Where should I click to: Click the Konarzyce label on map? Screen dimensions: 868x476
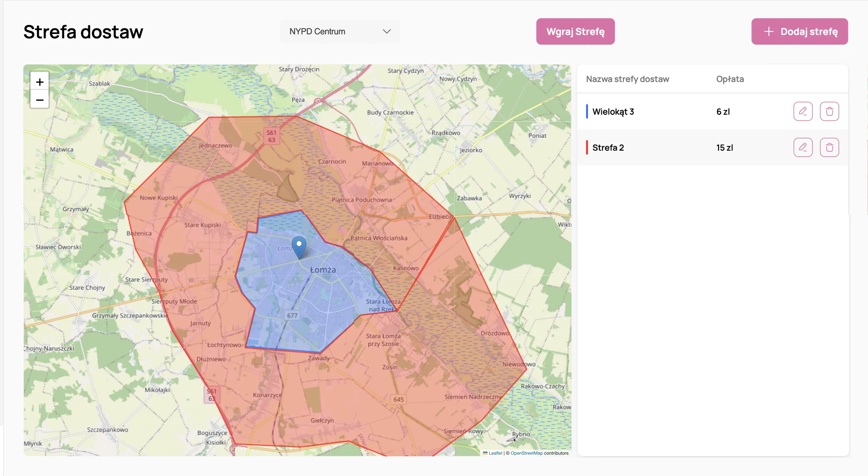pyautogui.click(x=267, y=395)
